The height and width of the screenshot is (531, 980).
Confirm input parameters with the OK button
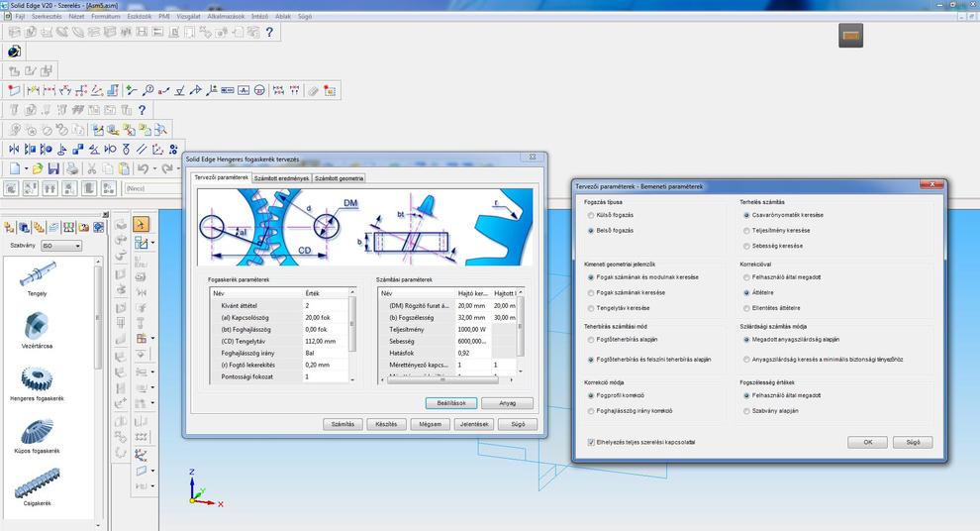pyautogui.click(x=867, y=442)
